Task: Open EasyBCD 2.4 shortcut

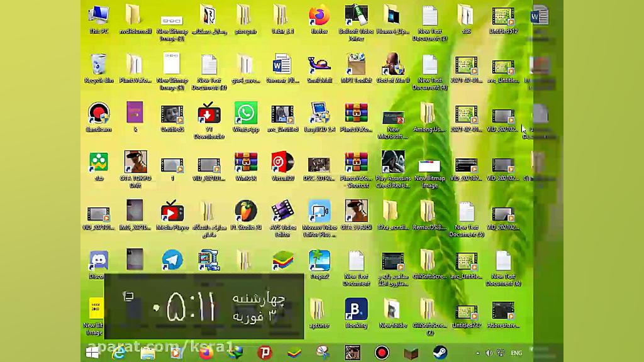Action: tap(319, 117)
